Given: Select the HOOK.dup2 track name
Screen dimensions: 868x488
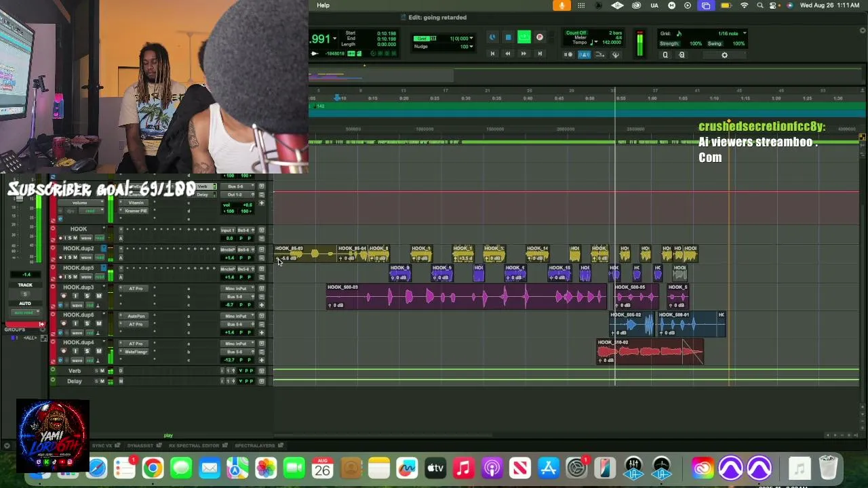Looking at the screenshot, I should (79, 249).
